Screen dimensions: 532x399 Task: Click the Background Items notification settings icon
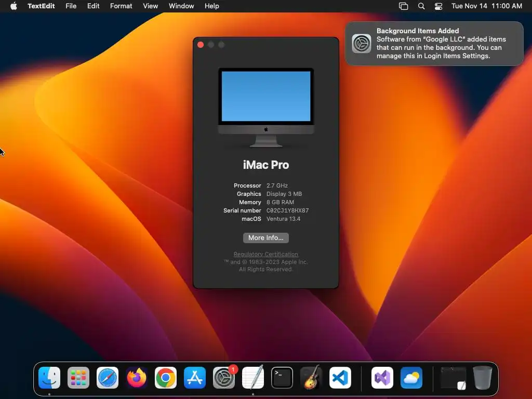point(362,44)
